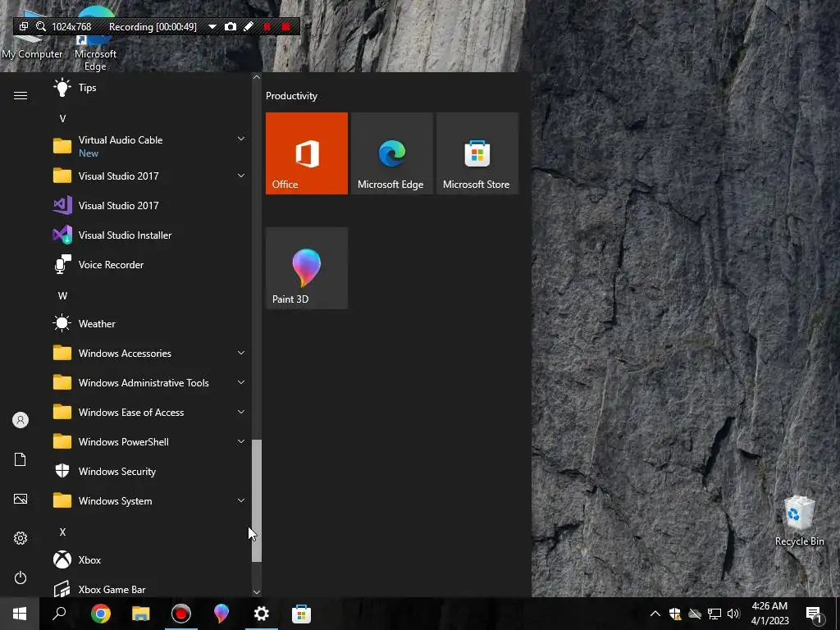Screen dimensions: 840x630
Task: Expand Windows Administrative Tools folder
Action: 241,382
